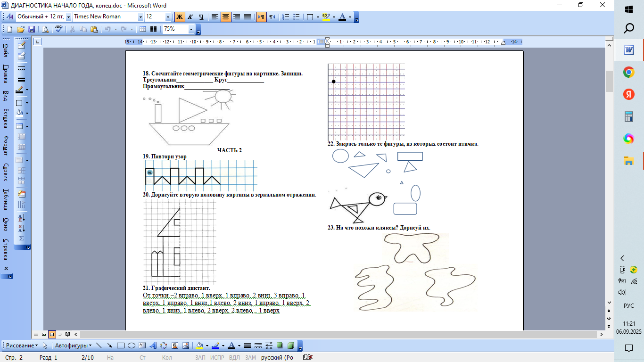Select the Oval drawing tool
This screenshot has height=362, width=644.
pyautogui.click(x=132, y=346)
